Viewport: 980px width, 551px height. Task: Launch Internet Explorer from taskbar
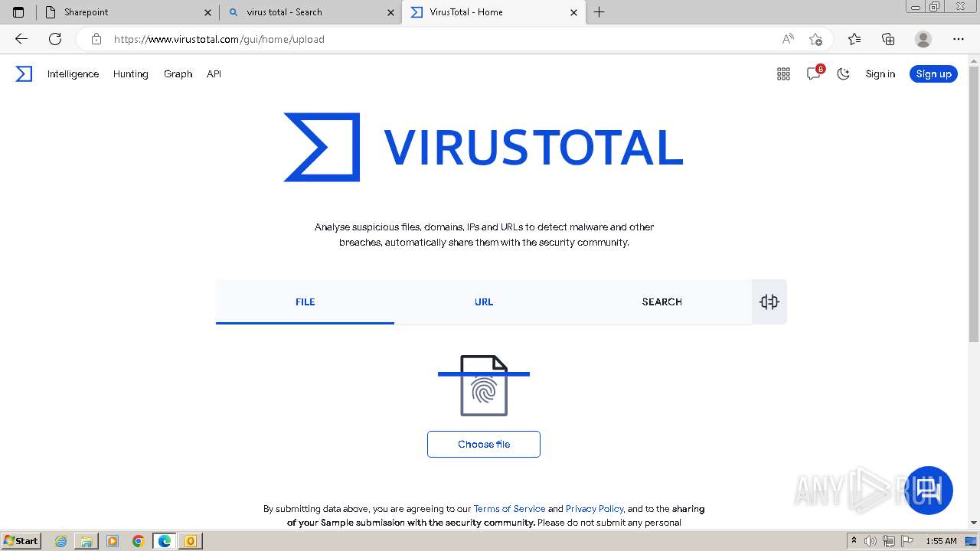coord(60,541)
